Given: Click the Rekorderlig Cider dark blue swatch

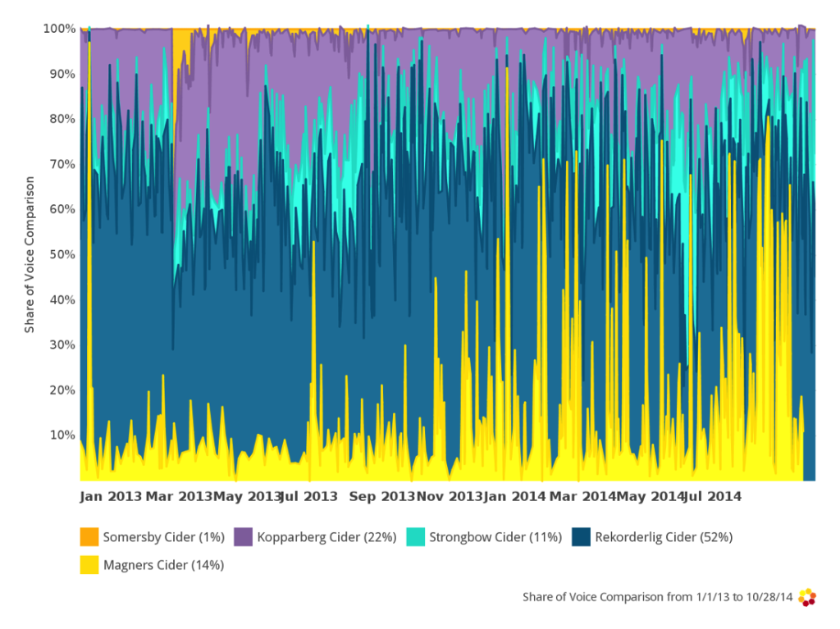Looking at the screenshot, I should pos(582,537).
